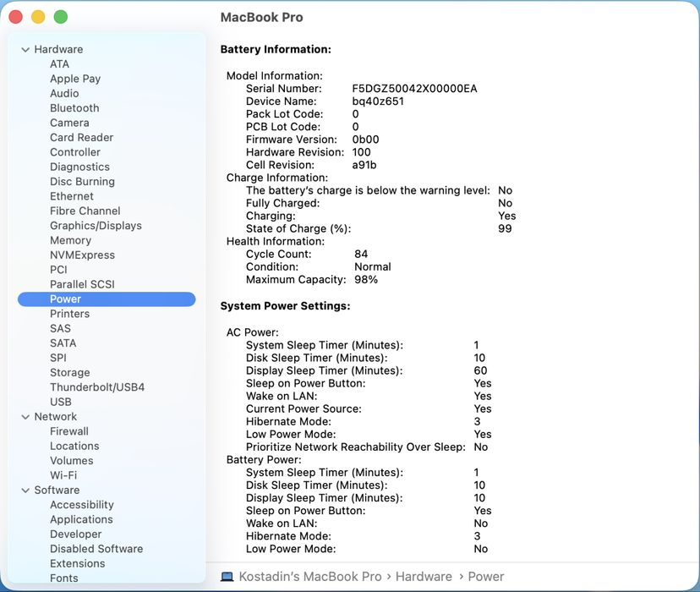Click the Battery Information heading
Image resolution: width=700 pixels, height=592 pixels.
[276, 50]
